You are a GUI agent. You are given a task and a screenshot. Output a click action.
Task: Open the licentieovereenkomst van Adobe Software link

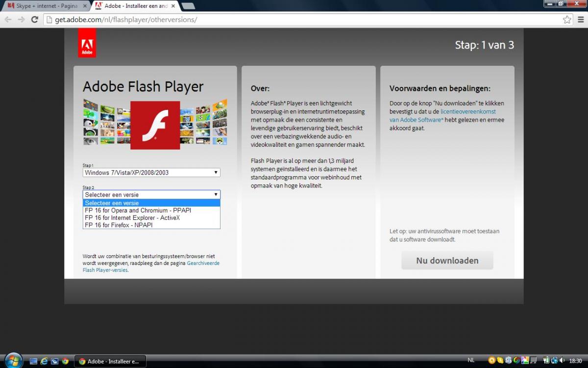point(442,116)
